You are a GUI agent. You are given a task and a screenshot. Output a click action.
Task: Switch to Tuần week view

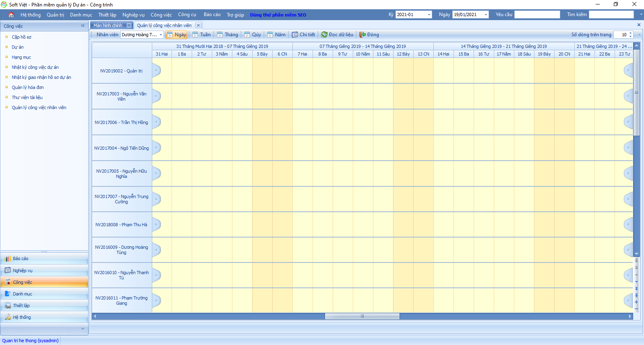pos(201,35)
